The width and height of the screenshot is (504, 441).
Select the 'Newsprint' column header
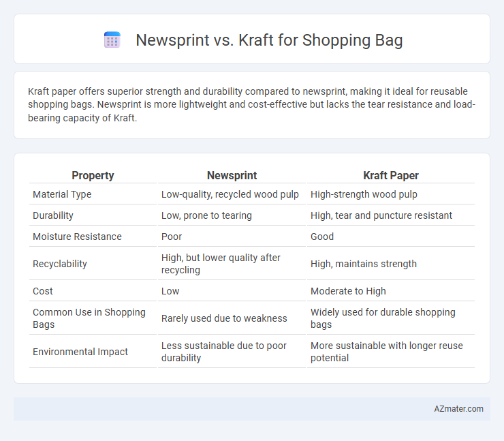click(232, 175)
